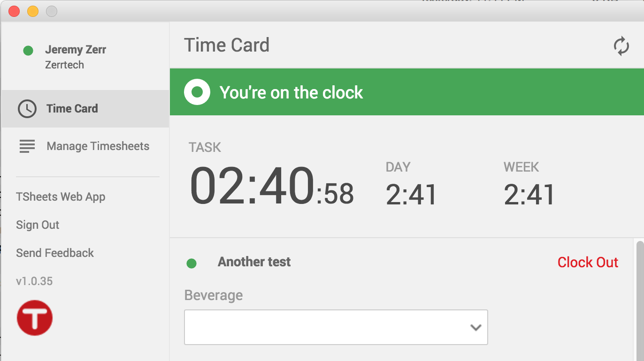Click the Clock Out button
The width and height of the screenshot is (644, 361).
pos(587,262)
